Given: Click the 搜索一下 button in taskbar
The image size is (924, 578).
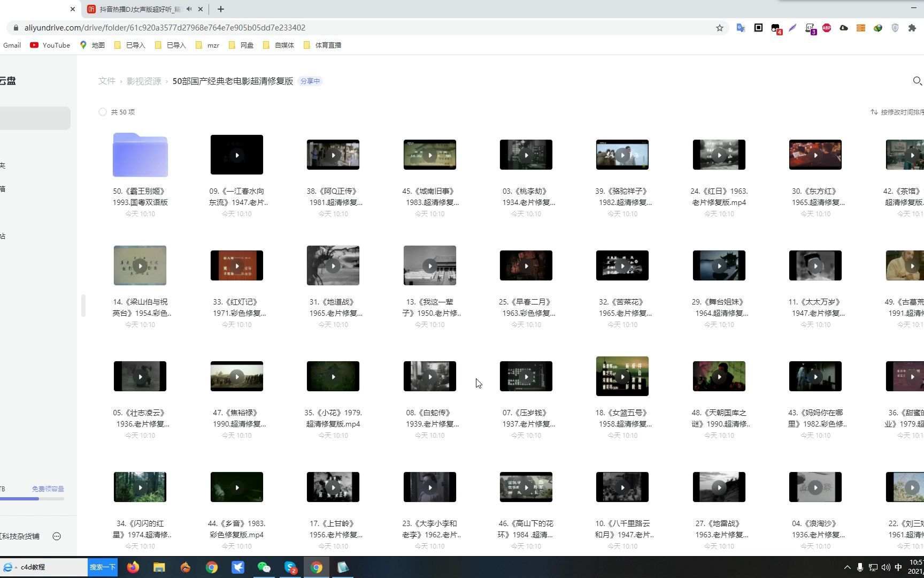Looking at the screenshot, I should pyautogui.click(x=102, y=567).
